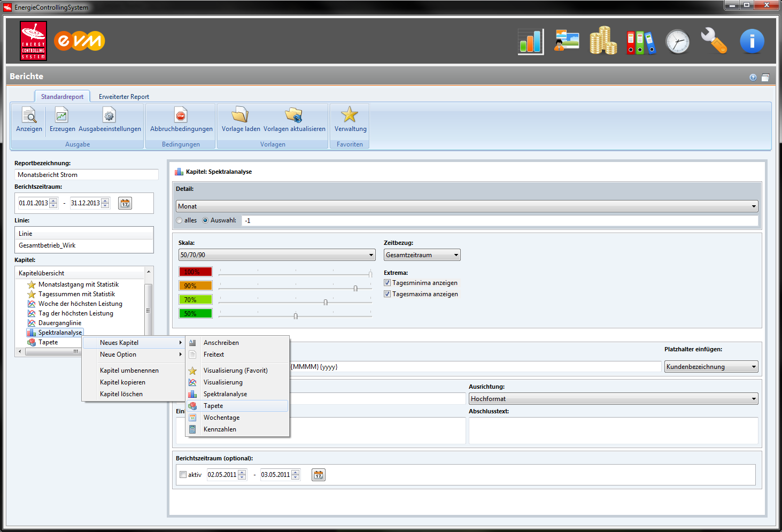782x532 pixels.
Task: Open the colored binders reports icon
Action: (641, 42)
